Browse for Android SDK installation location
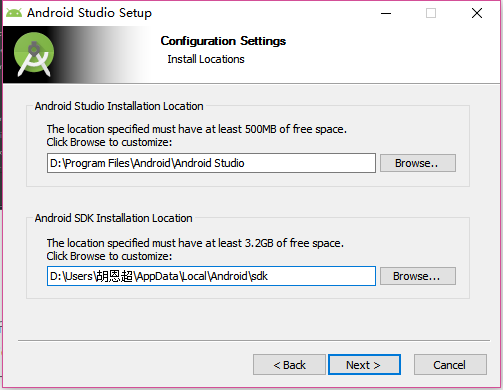 [418, 276]
